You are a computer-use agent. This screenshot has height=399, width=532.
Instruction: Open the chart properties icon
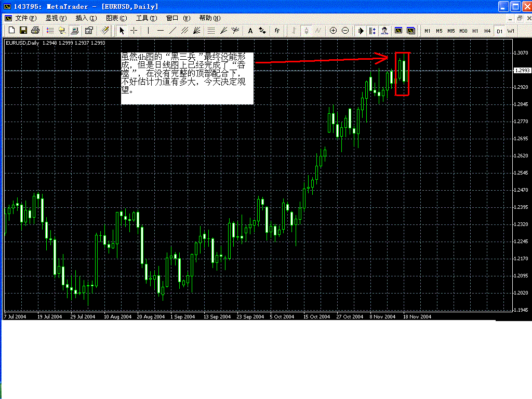(89, 31)
